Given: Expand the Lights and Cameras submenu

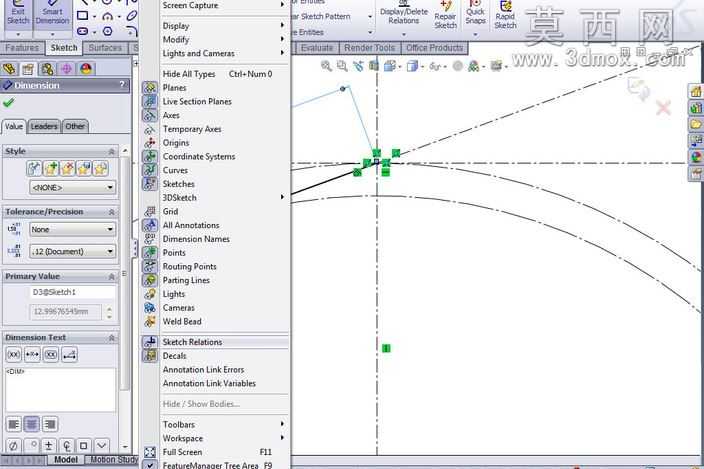Looking at the screenshot, I should coord(215,53).
